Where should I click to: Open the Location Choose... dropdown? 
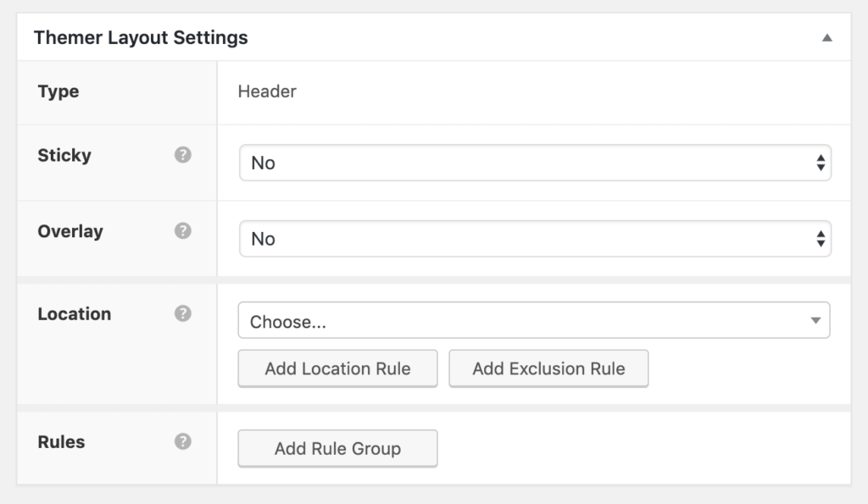click(x=534, y=320)
